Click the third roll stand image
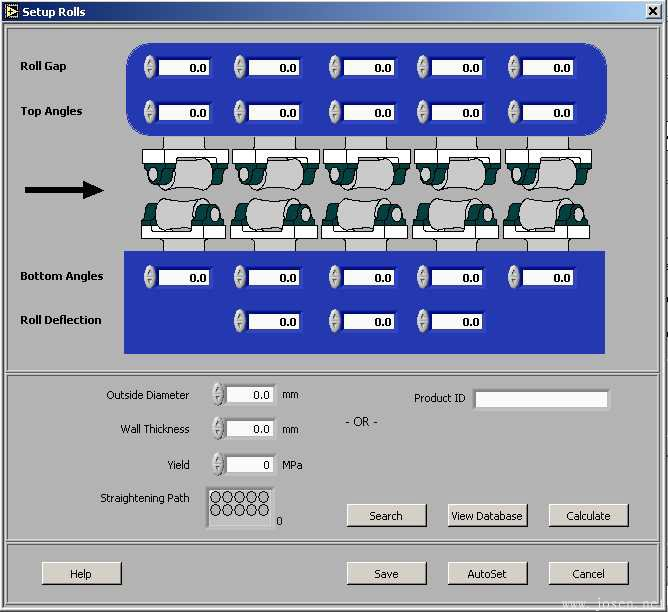This screenshot has height=612, width=668. (367, 193)
